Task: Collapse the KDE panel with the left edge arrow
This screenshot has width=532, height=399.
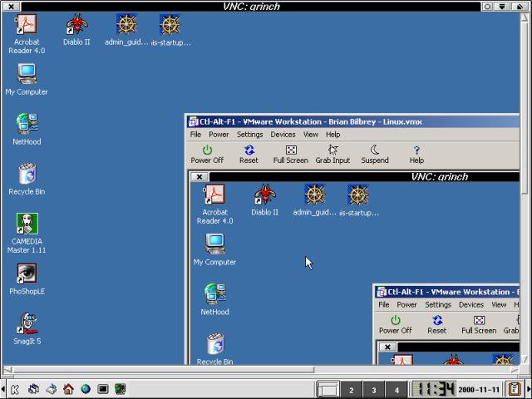Action: [3, 389]
